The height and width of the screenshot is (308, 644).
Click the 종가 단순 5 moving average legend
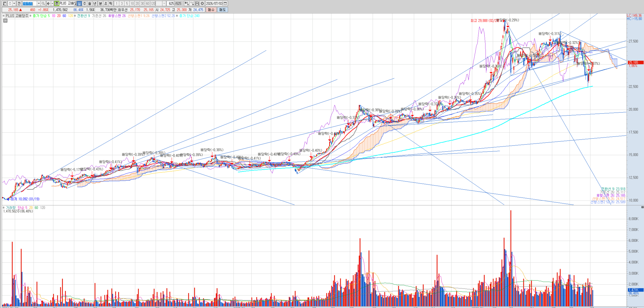tap(41, 16)
